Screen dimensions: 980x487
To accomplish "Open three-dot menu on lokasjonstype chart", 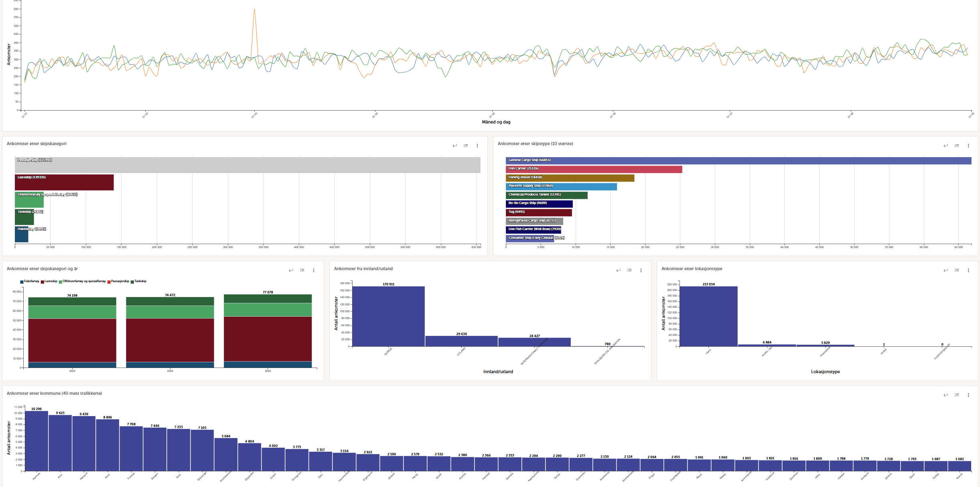I will click(x=968, y=270).
